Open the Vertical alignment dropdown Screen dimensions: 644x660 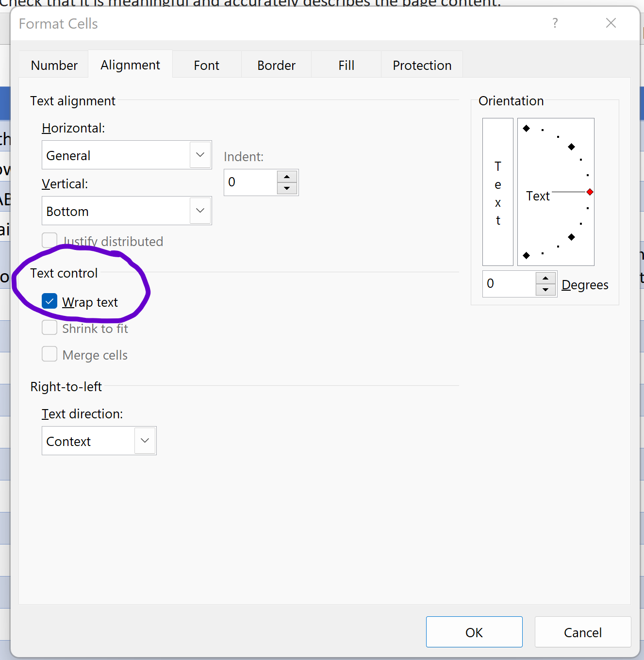click(200, 211)
